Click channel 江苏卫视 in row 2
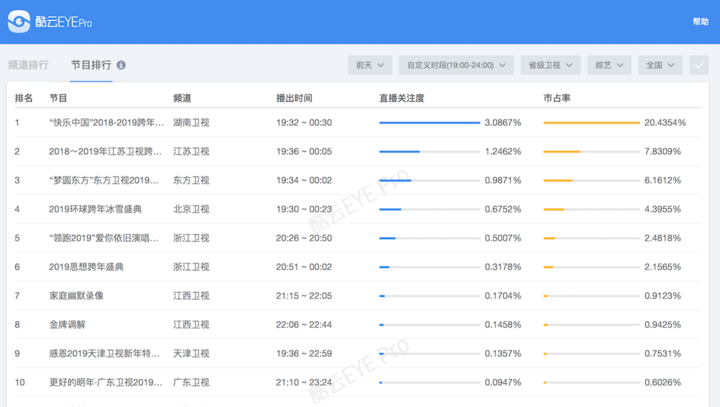Viewport: 720px width, 407px height. [x=191, y=152]
